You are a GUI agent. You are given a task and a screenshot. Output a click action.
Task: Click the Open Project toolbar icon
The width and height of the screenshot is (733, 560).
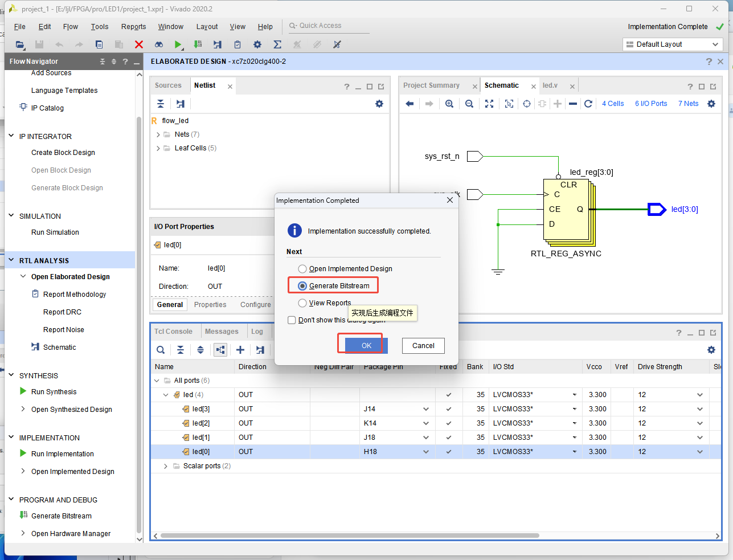click(x=20, y=44)
